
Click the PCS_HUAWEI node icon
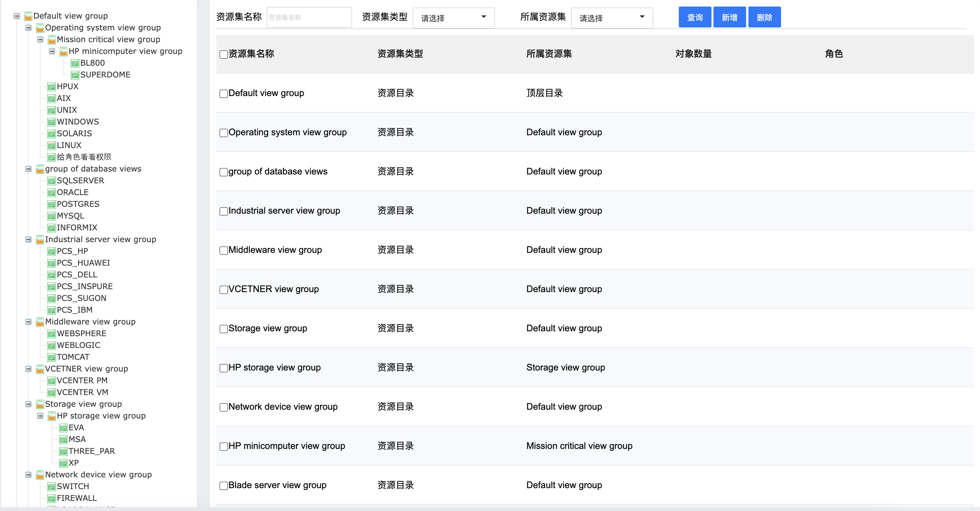coord(52,263)
